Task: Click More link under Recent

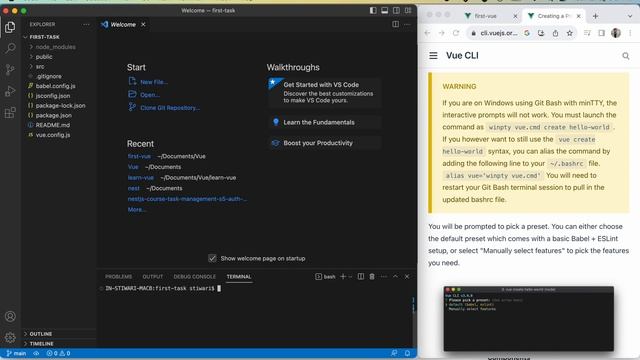Action: (x=137, y=209)
